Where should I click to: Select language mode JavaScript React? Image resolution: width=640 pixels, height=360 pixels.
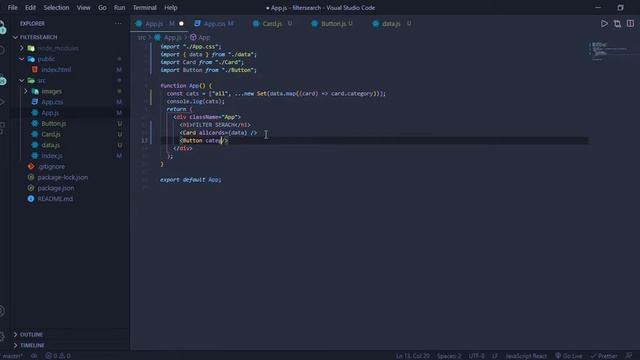526,356
